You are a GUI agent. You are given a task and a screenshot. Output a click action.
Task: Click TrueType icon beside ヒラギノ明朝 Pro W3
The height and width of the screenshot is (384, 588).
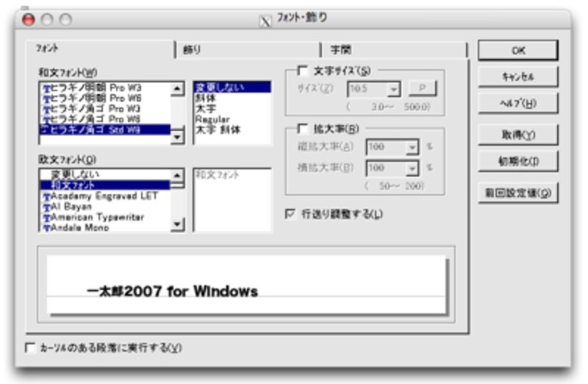(46, 88)
